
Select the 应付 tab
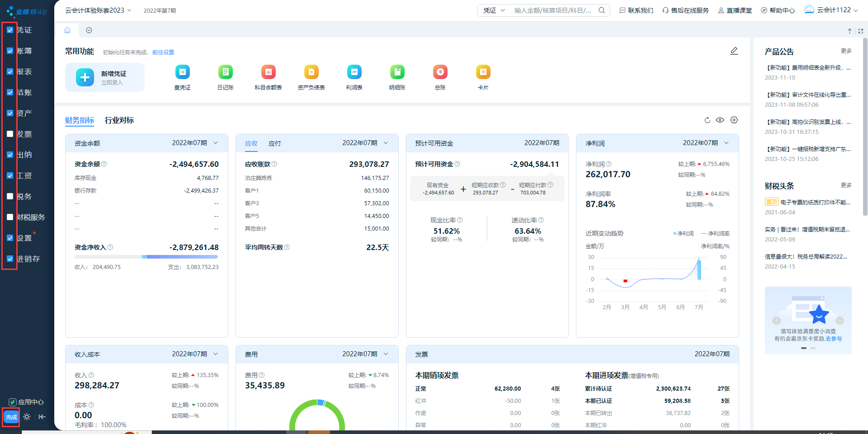click(274, 143)
